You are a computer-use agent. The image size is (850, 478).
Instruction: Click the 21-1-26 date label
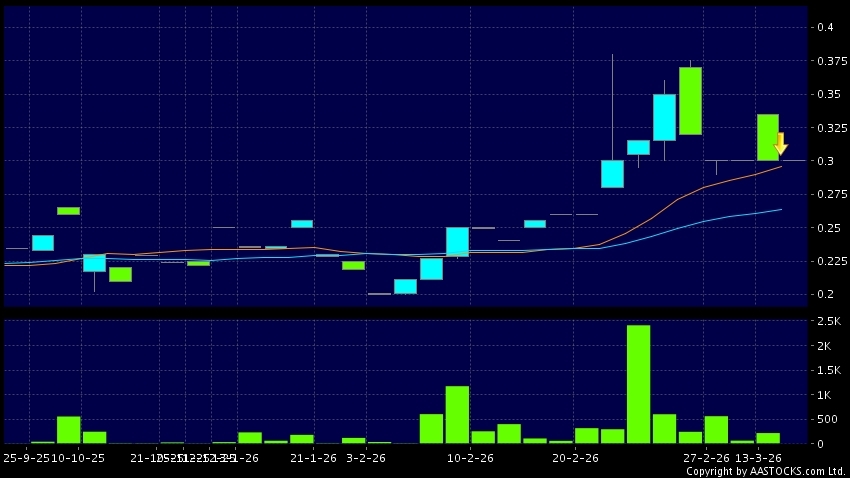[x=310, y=458]
